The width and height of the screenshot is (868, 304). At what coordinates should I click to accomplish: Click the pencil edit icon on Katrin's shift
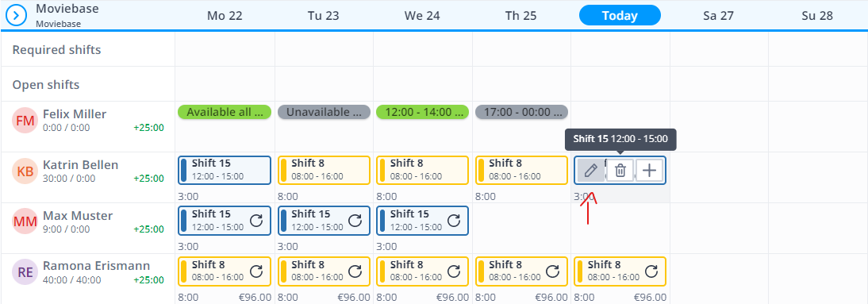click(591, 171)
